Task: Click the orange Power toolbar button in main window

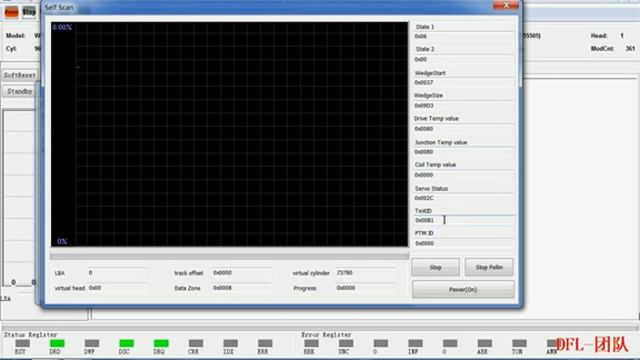Action: tap(11, 12)
